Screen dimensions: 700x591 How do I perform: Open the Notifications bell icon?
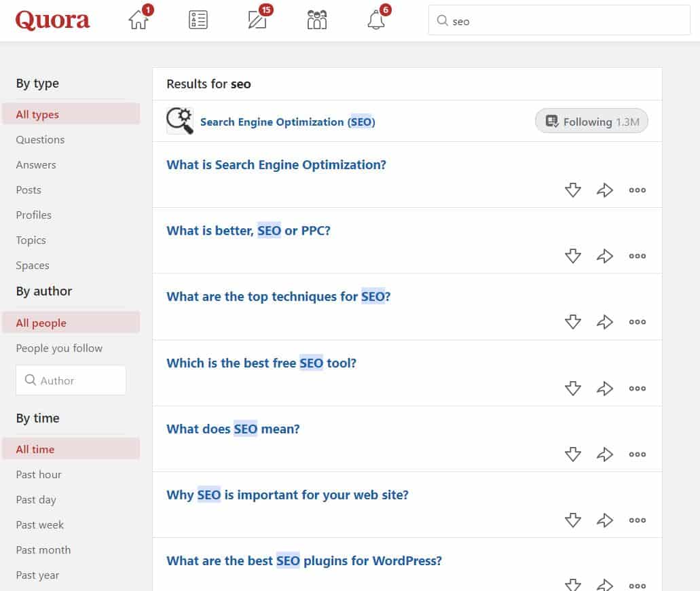[x=376, y=20]
